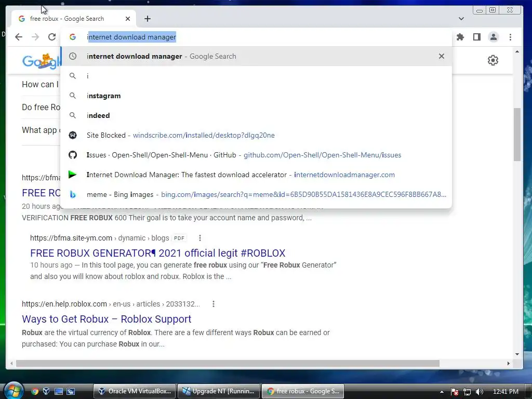Open internetdownloadmanager.com suggestion

(x=256, y=175)
